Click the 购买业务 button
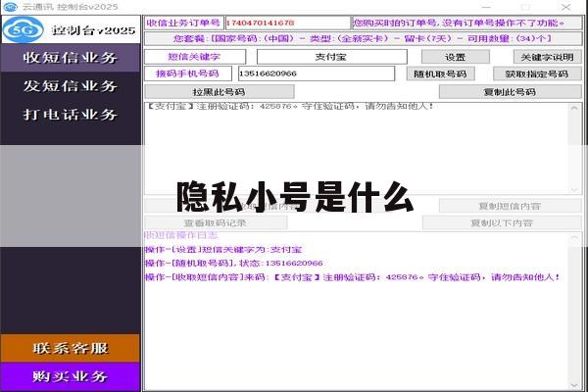This screenshot has width=588, height=392. 71,376
